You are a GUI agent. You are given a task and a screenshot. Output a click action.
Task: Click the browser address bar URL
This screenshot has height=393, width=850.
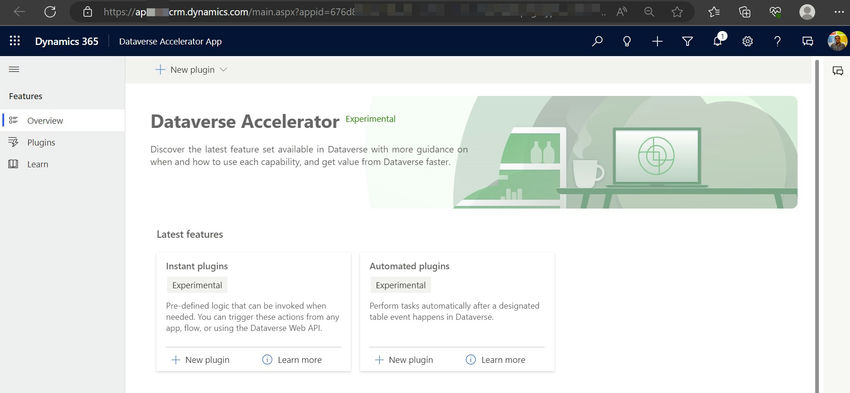228,12
